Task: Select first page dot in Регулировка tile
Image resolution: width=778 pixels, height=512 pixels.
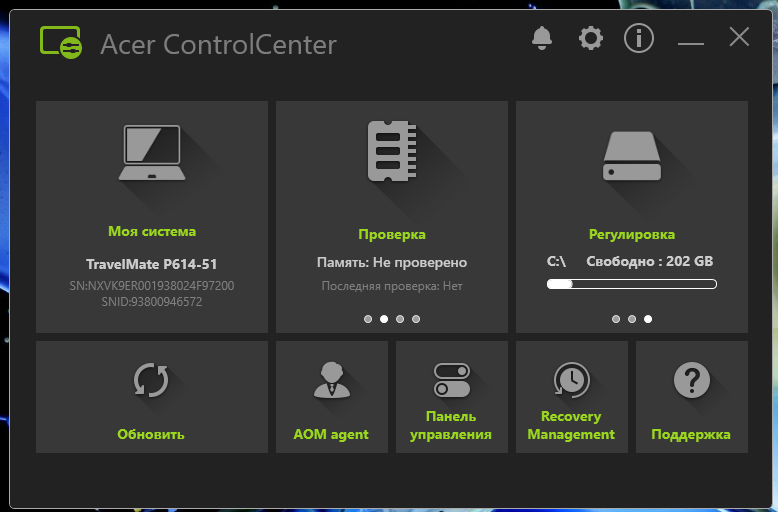Action: [616, 319]
